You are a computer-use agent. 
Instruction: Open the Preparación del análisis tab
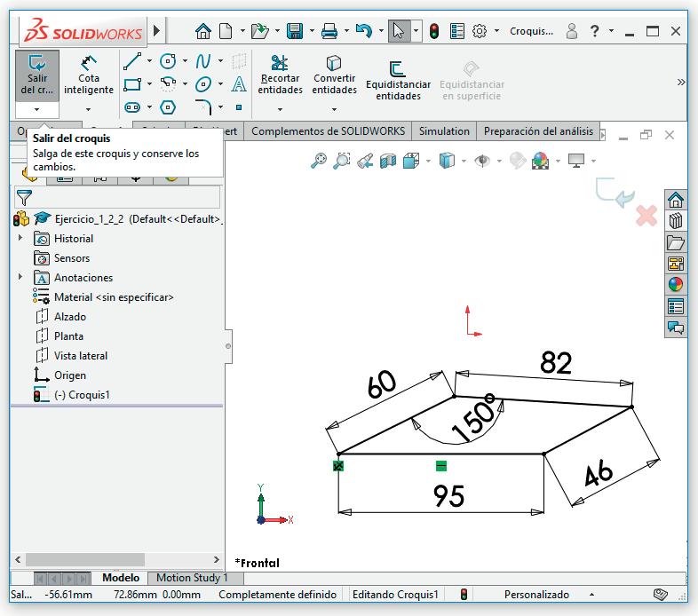(x=538, y=131)
